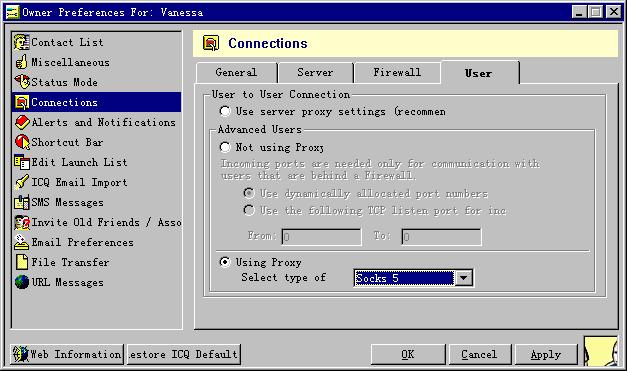The height and width of the screenshot is (371, 627).
Task: Click the To port input field
Action: click(x=441, y=237)
